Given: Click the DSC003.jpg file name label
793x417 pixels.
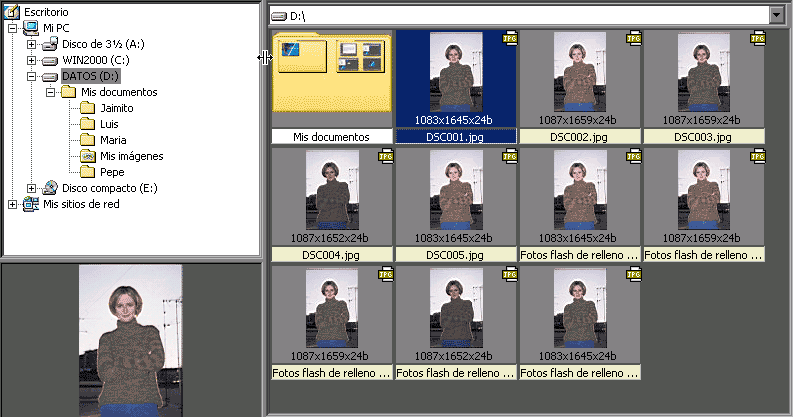Looking at the screenshot, I should point(703,136).
